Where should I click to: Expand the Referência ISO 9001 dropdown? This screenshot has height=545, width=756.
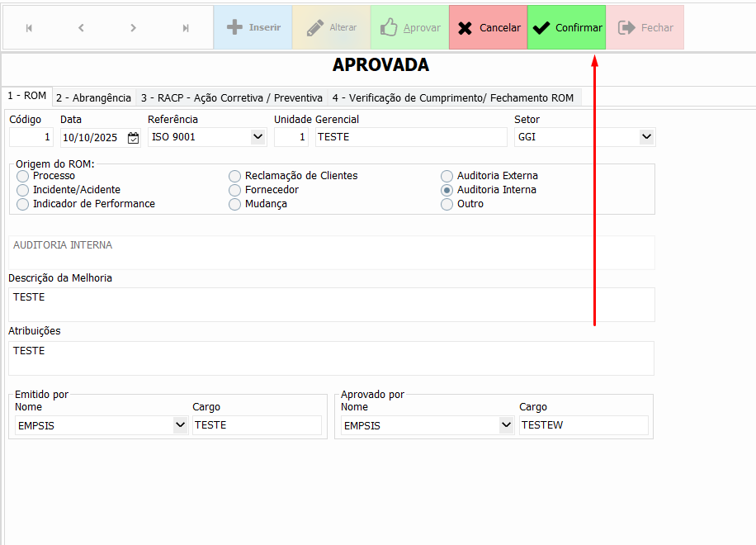(x=258, y=137)
